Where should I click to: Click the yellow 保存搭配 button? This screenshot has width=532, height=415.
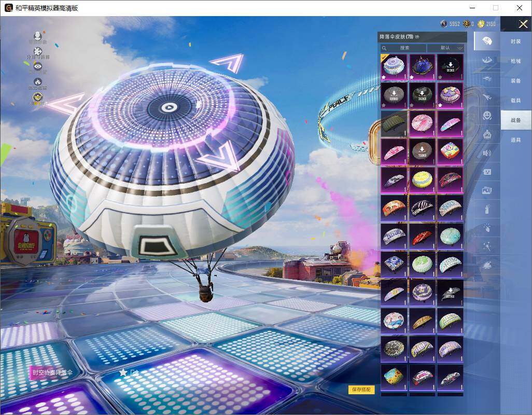tap(361, 390)
